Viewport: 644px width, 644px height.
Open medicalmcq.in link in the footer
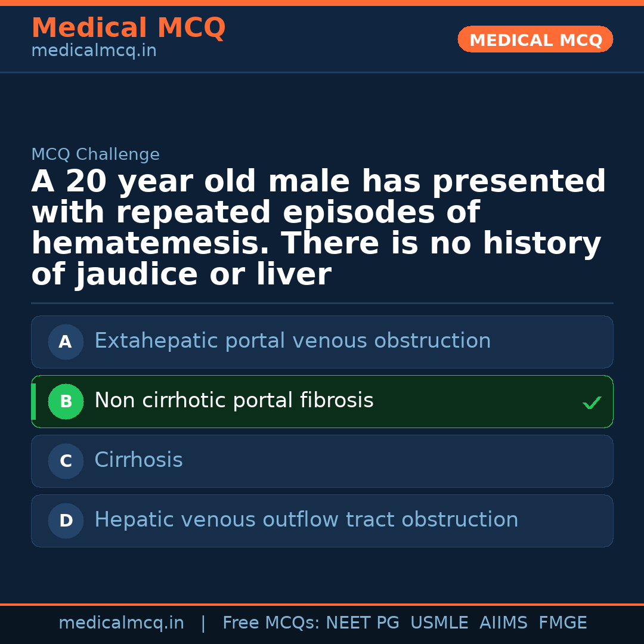[x=121, y=623]
